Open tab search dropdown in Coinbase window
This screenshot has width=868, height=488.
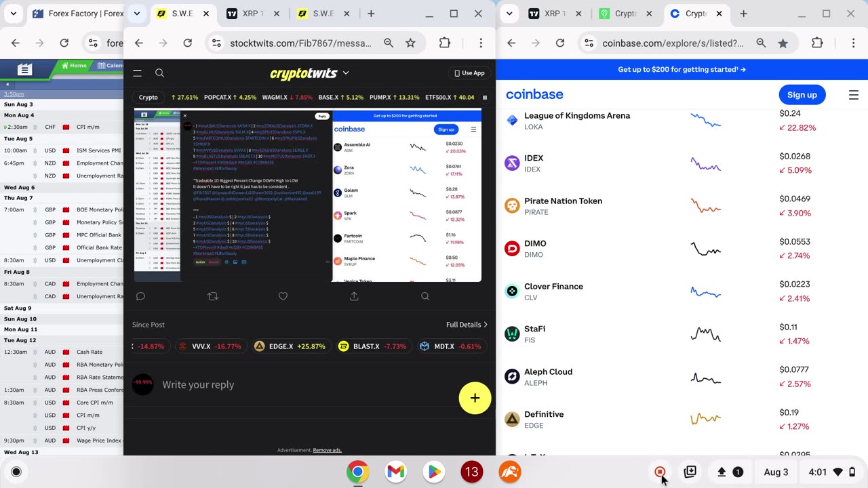coord(509,14)
